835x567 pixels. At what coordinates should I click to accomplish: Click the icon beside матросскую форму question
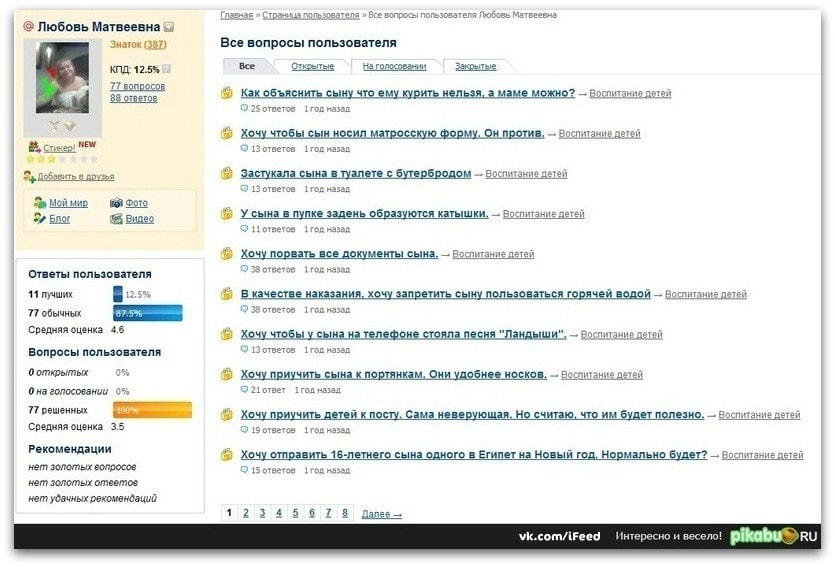[227, 133]
